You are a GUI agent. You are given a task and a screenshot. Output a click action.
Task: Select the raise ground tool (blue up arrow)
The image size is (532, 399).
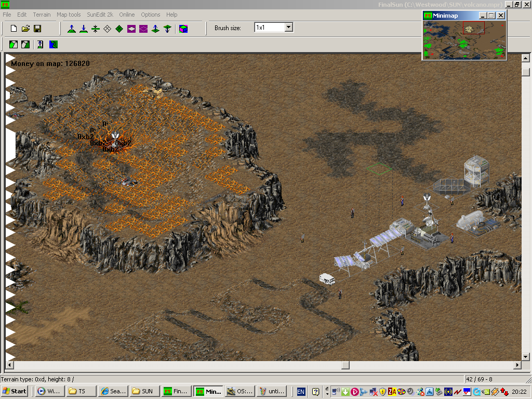(x=72, y=29)
